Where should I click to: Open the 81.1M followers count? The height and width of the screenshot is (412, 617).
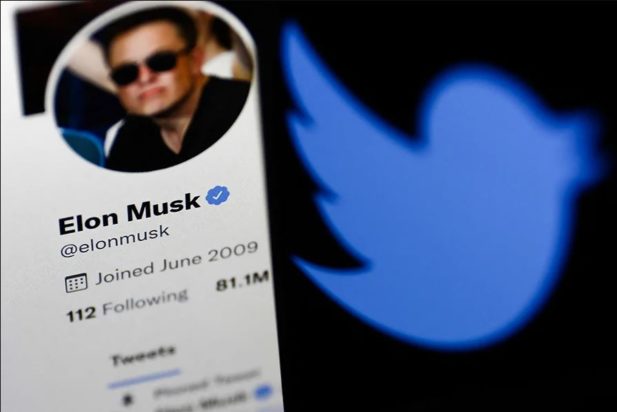pos(242,281)
